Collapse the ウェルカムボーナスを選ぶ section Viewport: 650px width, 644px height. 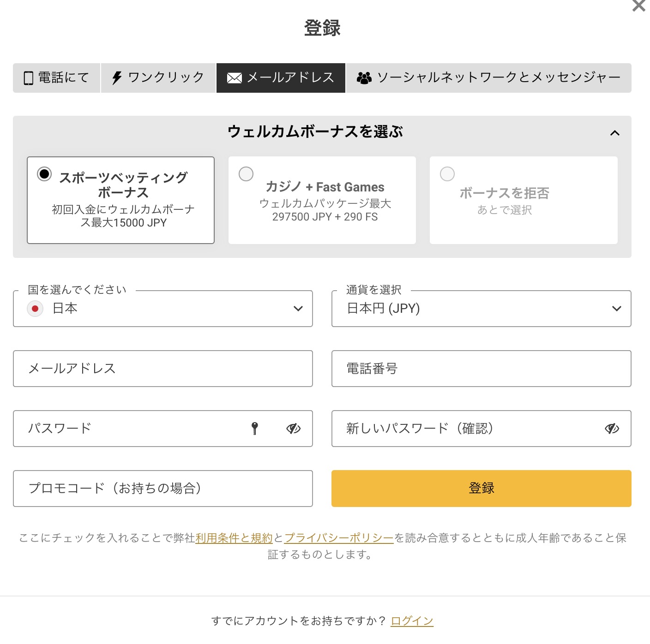pos(614,133)
